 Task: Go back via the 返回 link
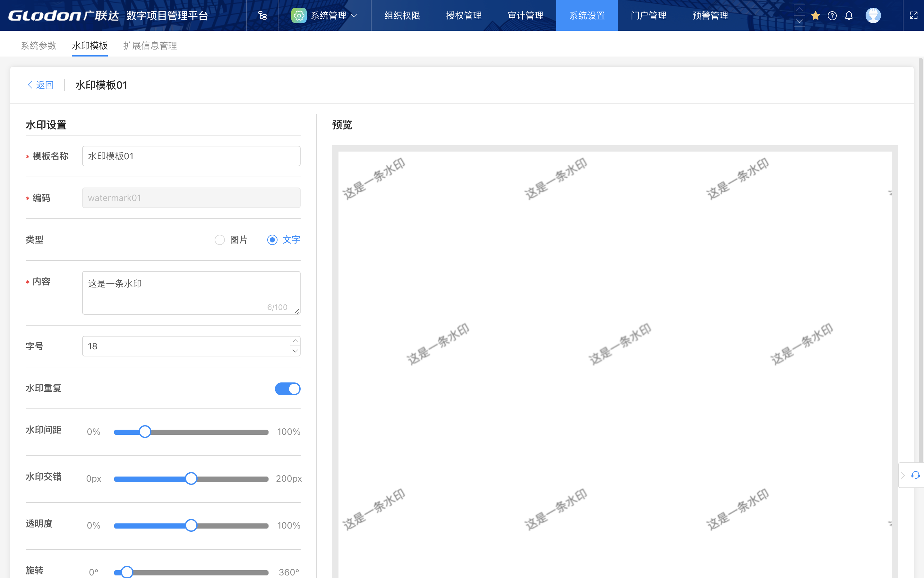coord(40,85)
